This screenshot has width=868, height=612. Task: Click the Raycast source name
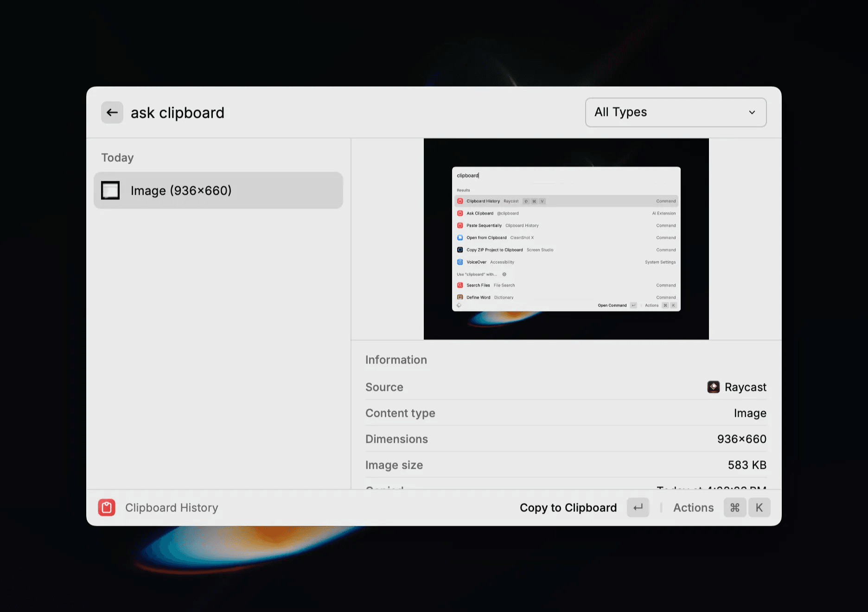745,387
